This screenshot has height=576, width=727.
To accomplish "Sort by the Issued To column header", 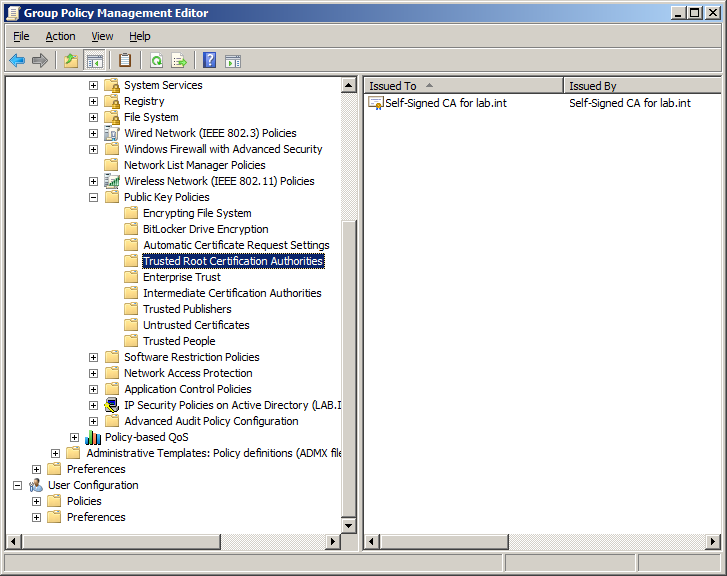I will point(461,86).
